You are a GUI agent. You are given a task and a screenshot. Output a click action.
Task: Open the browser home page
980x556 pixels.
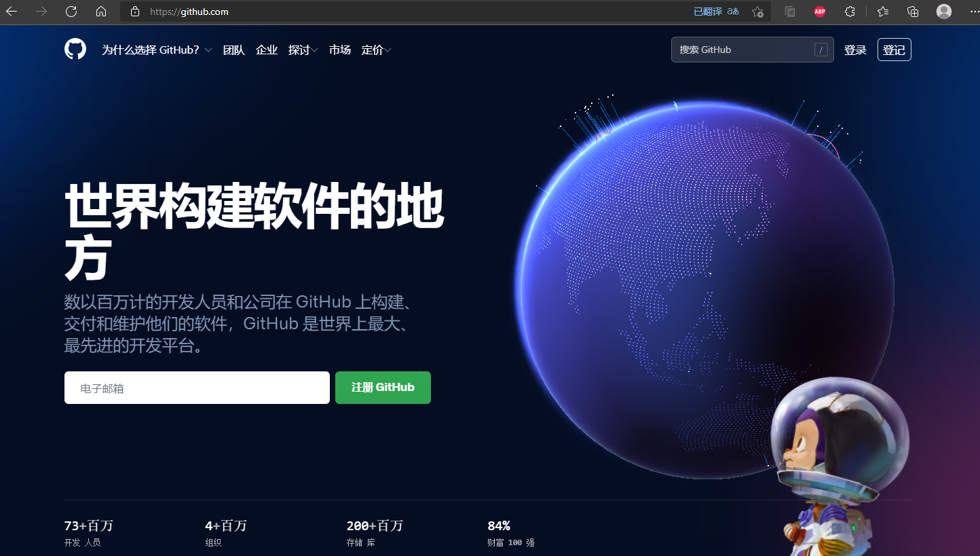point(100,12)
